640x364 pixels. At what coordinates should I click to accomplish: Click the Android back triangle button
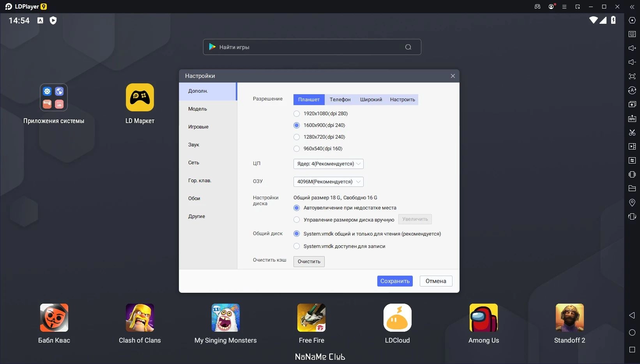(x=632, y=315)
